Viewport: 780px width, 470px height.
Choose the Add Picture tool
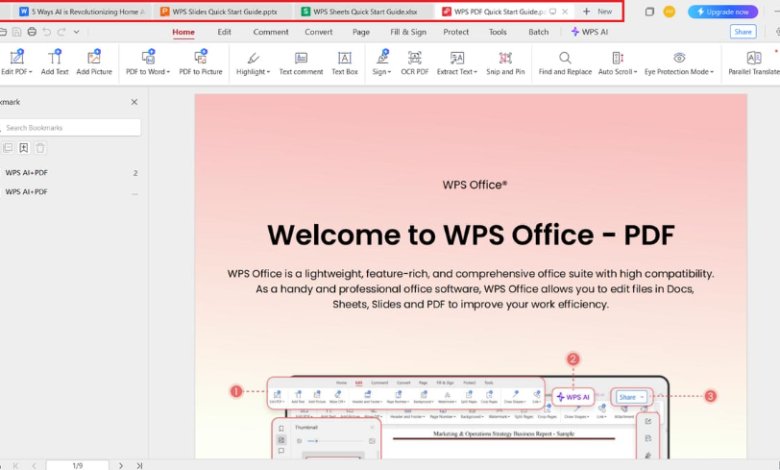[x=94, y=62]
